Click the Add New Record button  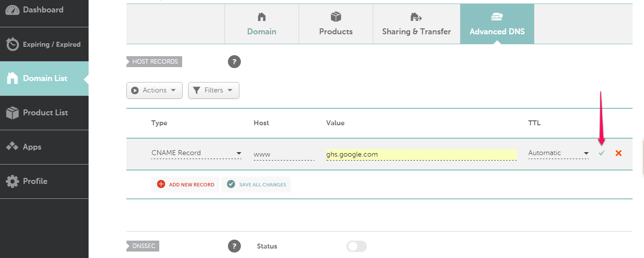click(186, 184)
